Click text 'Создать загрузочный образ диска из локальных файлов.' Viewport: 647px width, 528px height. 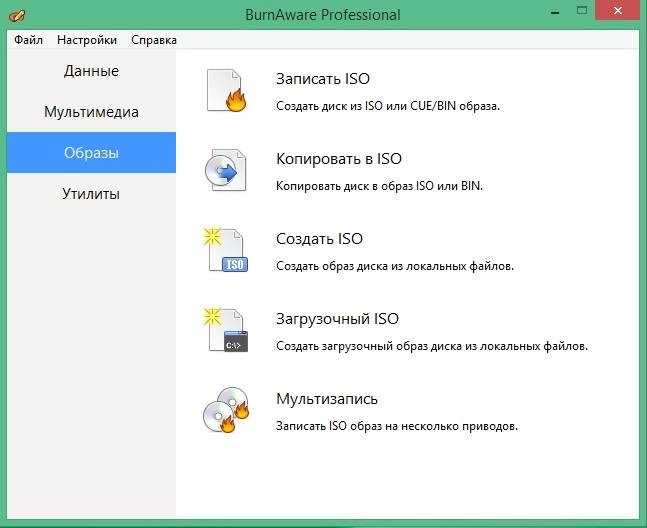coord(432,346)
